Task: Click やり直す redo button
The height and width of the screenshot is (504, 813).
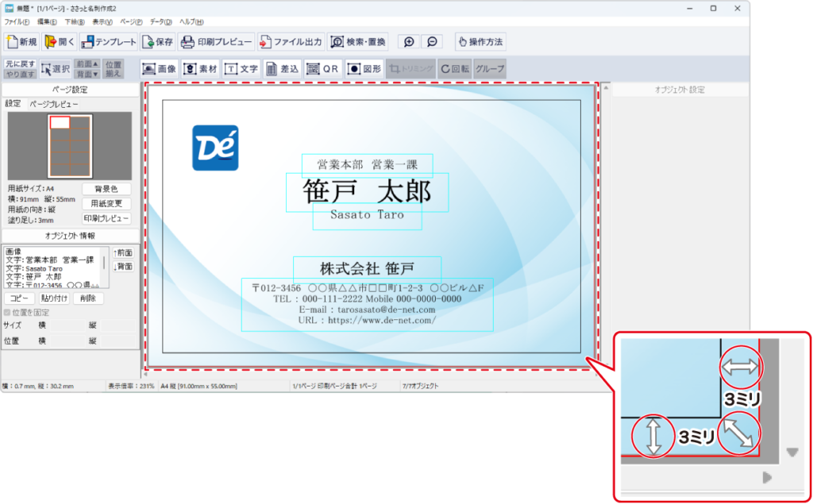Action: [x=20, y=74]
